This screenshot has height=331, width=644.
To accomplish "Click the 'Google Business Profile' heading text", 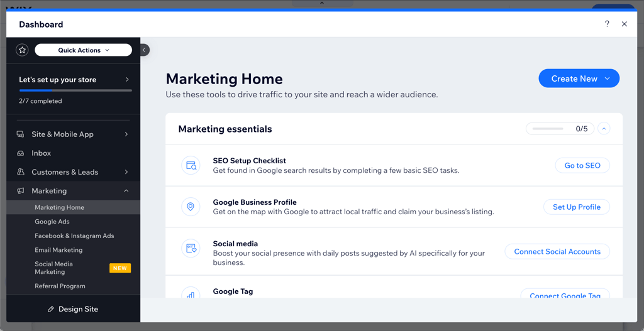I will pyautogui.click(x=255, y=202).
